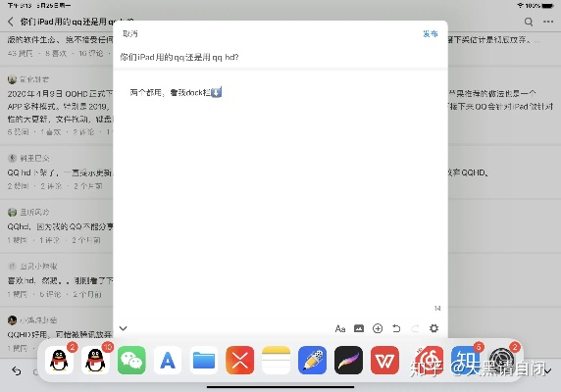The width and height of the screenshot is (561, 392).
Task: Open the Settings app with 2 badge
Action: pos(501,361)
